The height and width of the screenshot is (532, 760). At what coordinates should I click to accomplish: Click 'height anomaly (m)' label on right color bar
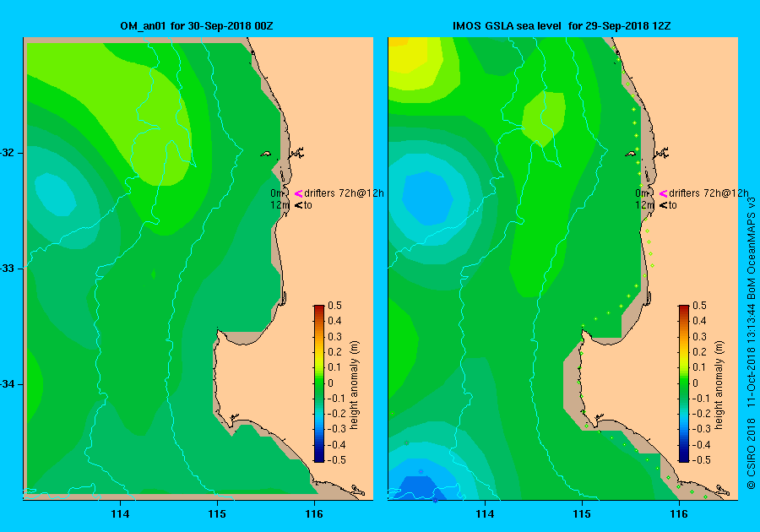(x=719, y=385)
